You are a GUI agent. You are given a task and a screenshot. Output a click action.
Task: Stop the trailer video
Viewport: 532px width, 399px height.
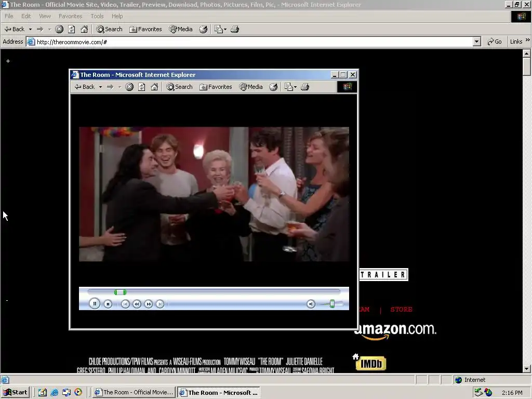(108, 304)
